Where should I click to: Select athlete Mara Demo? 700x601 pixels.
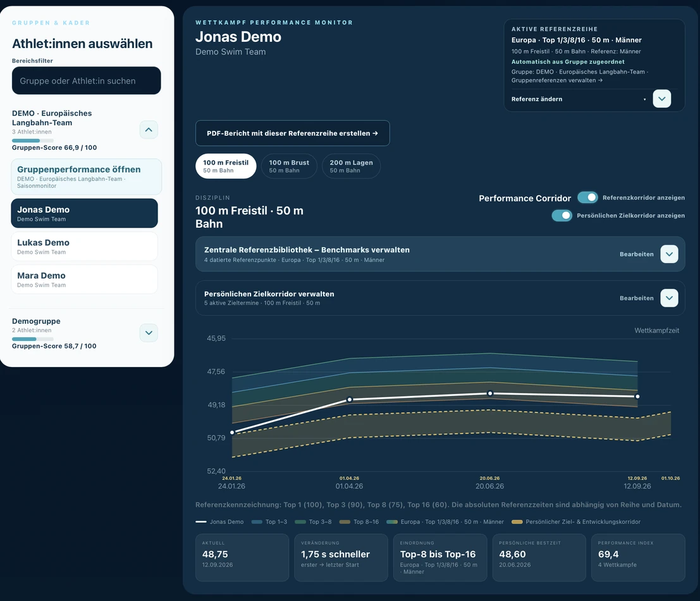[x=84, y=280]
